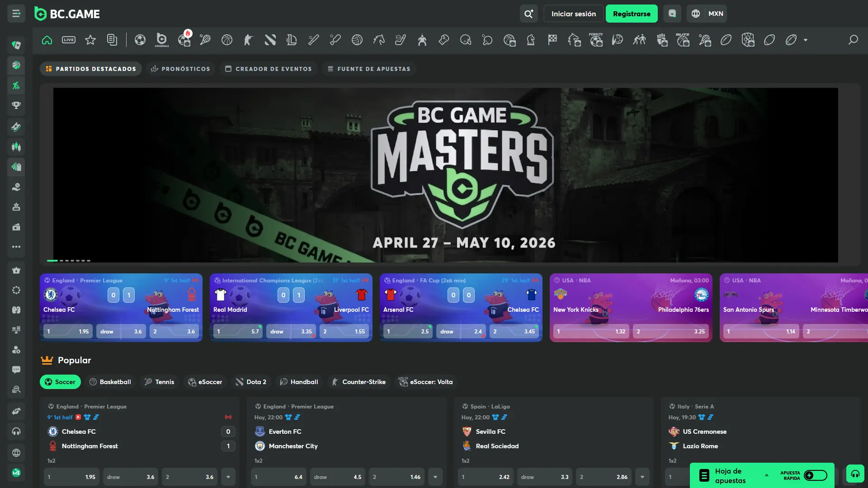Open the three-dots more icon in sidebar
This screenshot has height=488, width=868.
click(x=16, y=247)
